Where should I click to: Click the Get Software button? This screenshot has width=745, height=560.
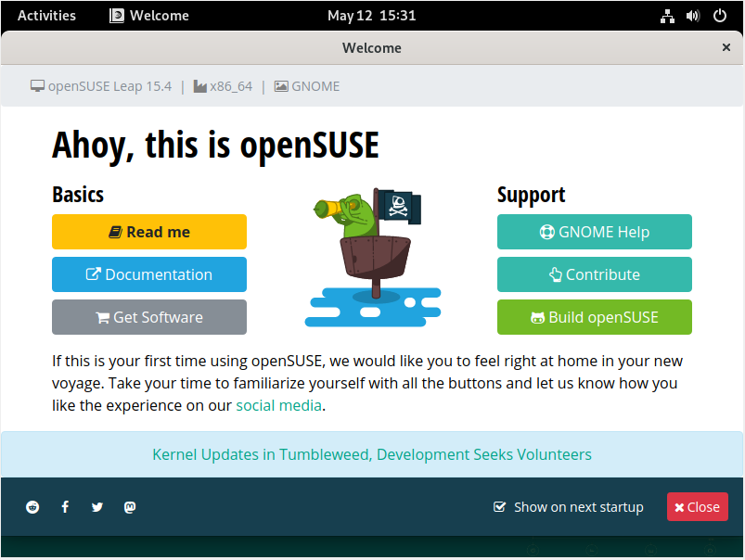tap(148, 317)
